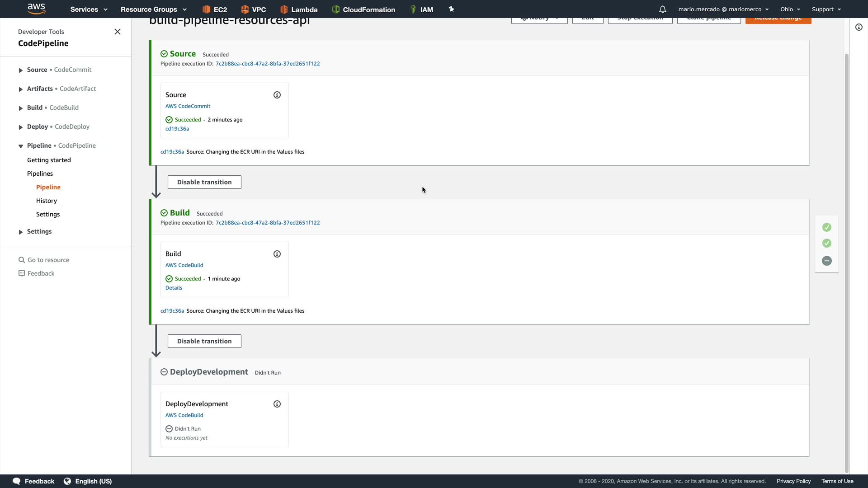868x488 pixels.
Task: Open the info panel icon at top right
Action: coord(859,27)
